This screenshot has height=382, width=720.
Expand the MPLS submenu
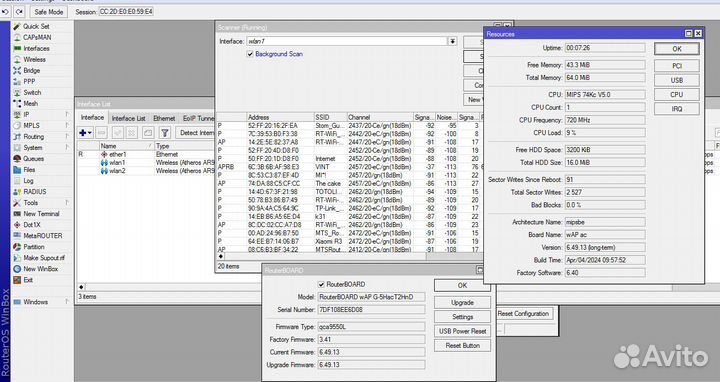[x=67, y=126]
